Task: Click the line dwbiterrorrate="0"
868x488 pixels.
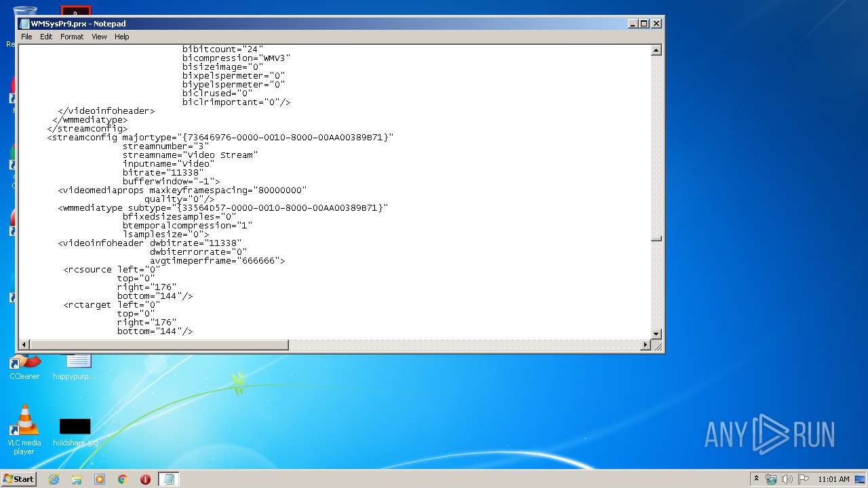Action: [198, 252]
